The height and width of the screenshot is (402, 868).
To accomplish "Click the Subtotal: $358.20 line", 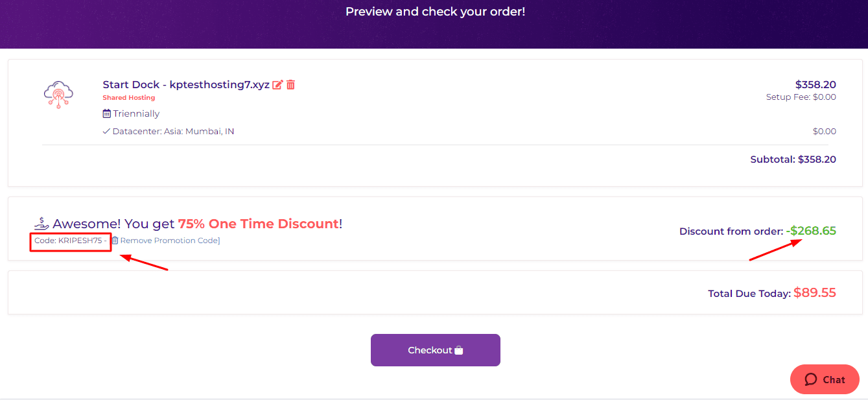I will (x=793, y=160).
